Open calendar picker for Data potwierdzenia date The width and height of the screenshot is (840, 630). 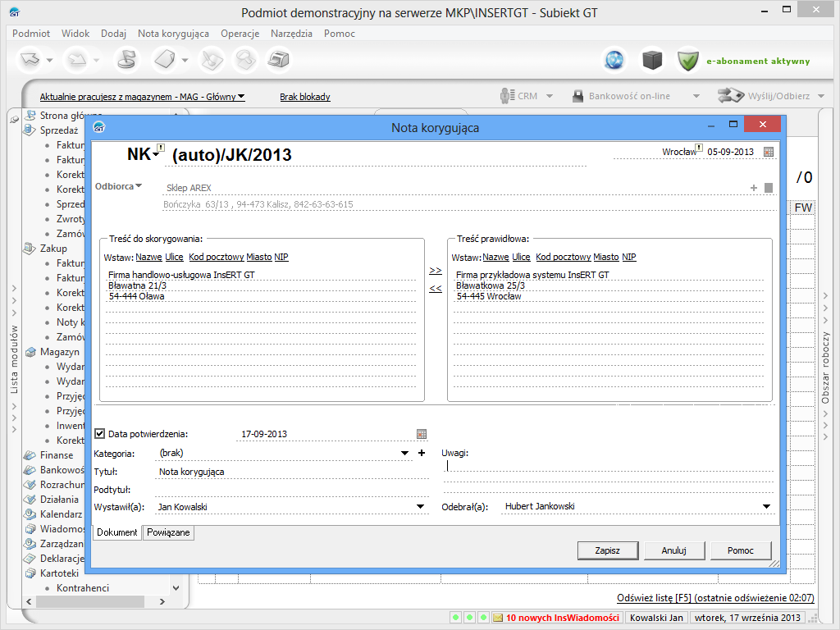[422, 434]
